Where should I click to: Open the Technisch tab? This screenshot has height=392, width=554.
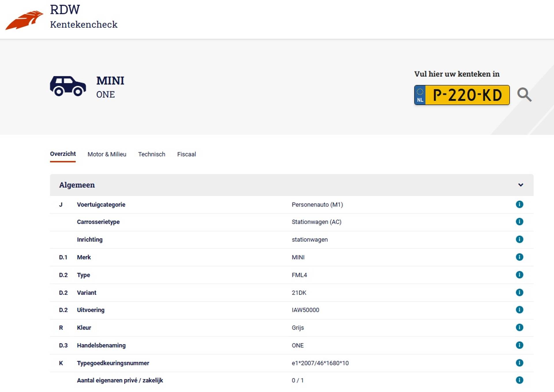(151, 154)
